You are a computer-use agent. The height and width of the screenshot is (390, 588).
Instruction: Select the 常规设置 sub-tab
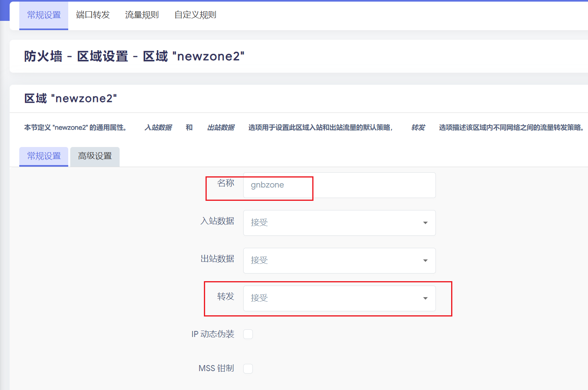(43, 156)
